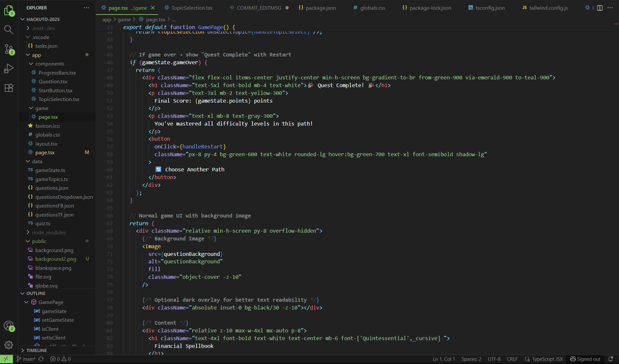Click the remote window indicator in status bar
Screen dimensions: 619x364
pyautogui.click(x=6, y=359)
